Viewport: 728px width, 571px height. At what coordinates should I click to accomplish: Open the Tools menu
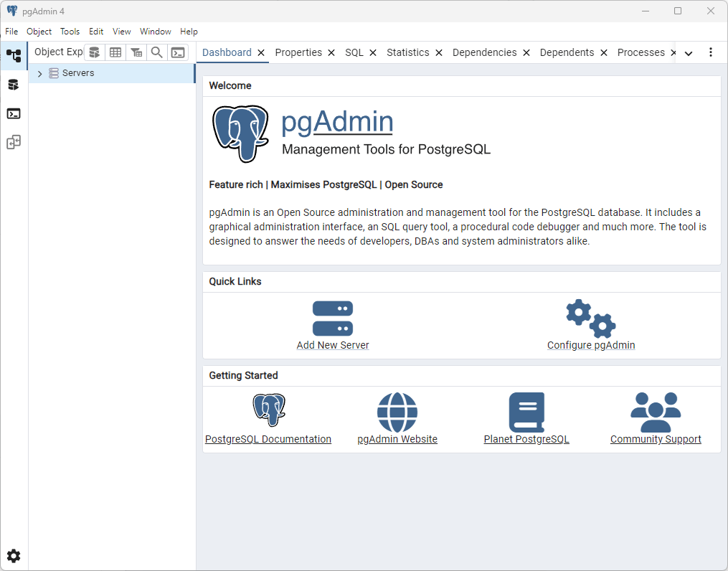pos(70,32)
